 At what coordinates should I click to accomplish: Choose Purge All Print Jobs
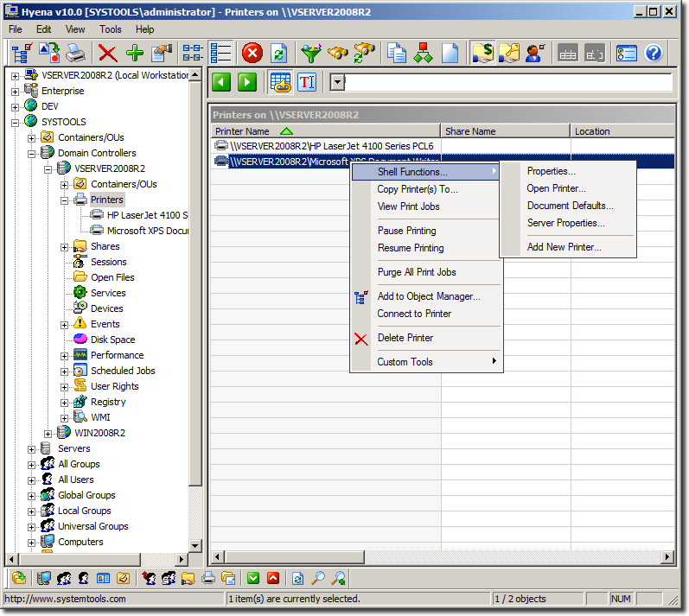[x=417, y=272]
